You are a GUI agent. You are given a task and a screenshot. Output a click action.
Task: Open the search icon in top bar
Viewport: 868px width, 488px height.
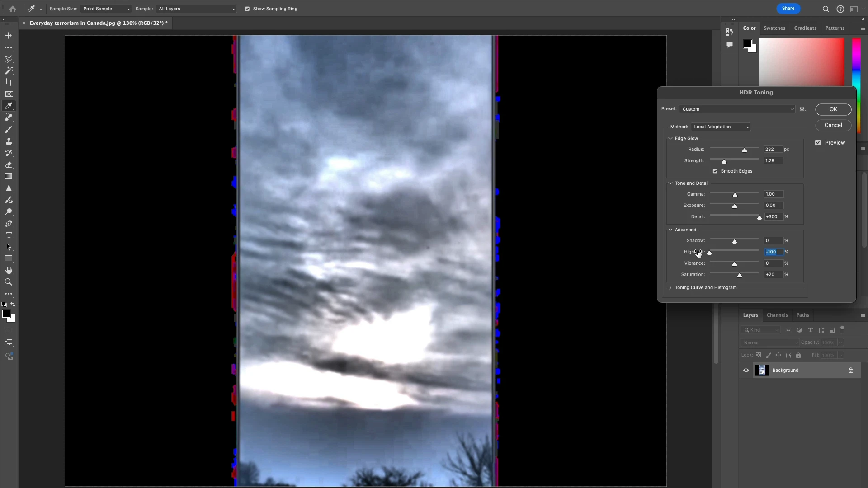click(x=826, y=9)
